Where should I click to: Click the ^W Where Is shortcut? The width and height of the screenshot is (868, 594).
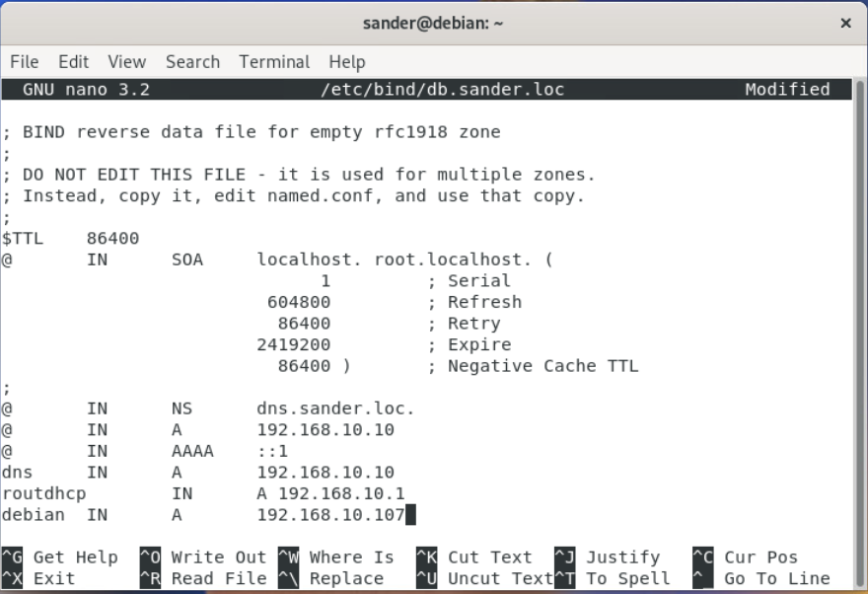[336, 557]
